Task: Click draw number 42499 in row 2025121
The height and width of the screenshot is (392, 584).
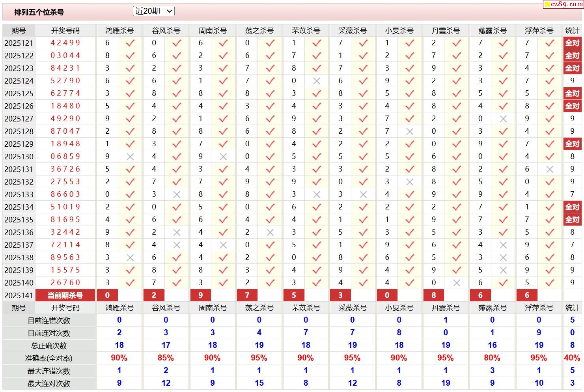Action: click(x=65, y=43)
